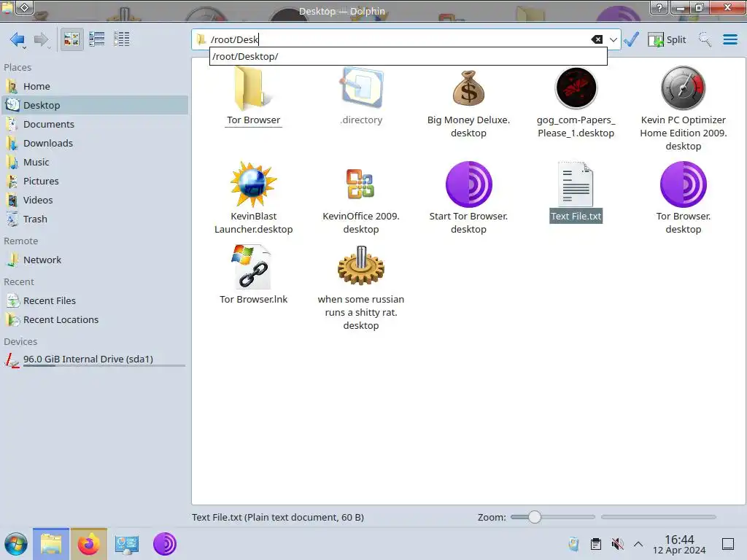Go back using the blue back arrow
Image resolution: width=747 pixels, height=560 pixels.
pos(18,39)
